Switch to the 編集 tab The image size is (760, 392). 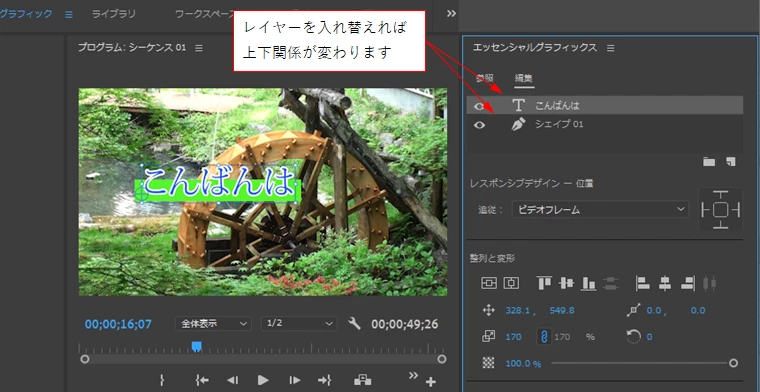click(524, 78)
